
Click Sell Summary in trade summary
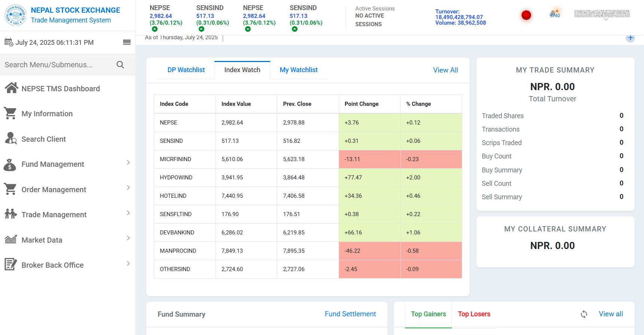pos(502,197)
